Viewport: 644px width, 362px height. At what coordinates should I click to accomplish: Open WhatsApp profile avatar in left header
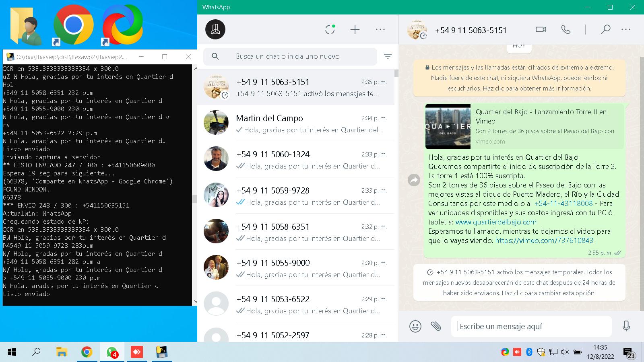[215, 29]
